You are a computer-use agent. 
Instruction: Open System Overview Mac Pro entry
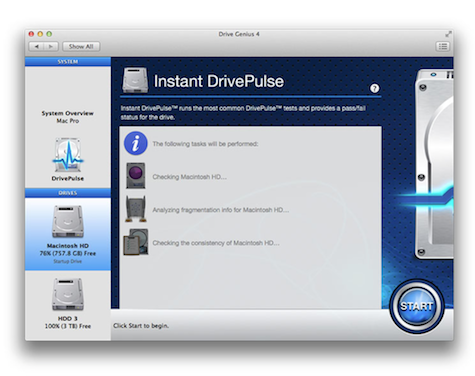click(x=68, y=117)
